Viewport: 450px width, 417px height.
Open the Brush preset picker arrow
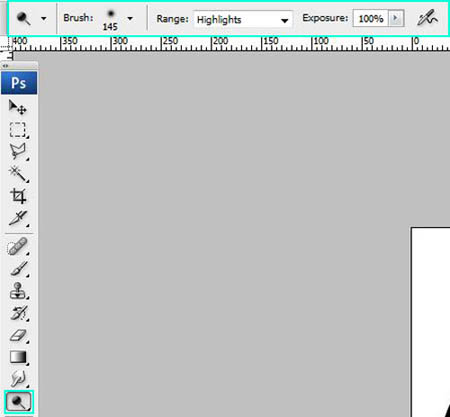(130, 19)
